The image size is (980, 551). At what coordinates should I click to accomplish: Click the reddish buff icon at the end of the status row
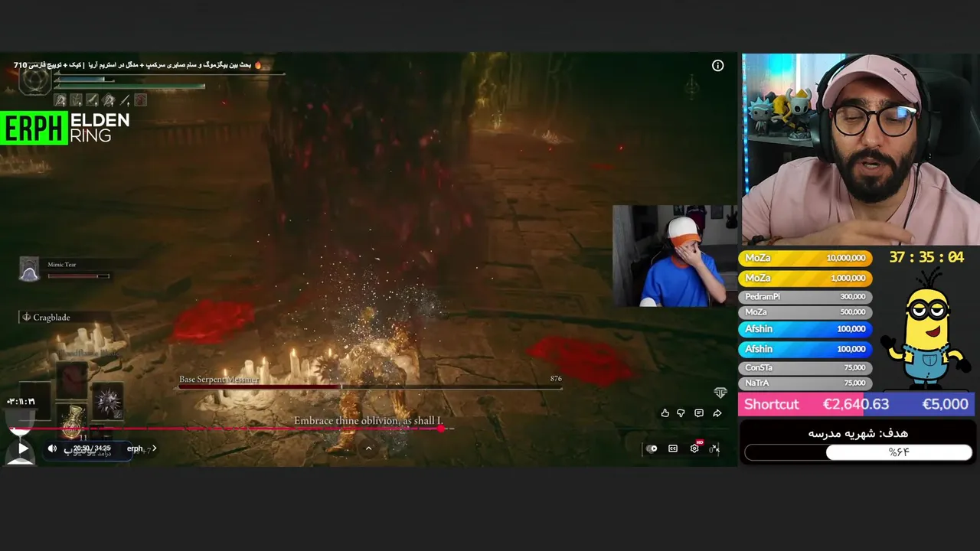tap(141, 99)
